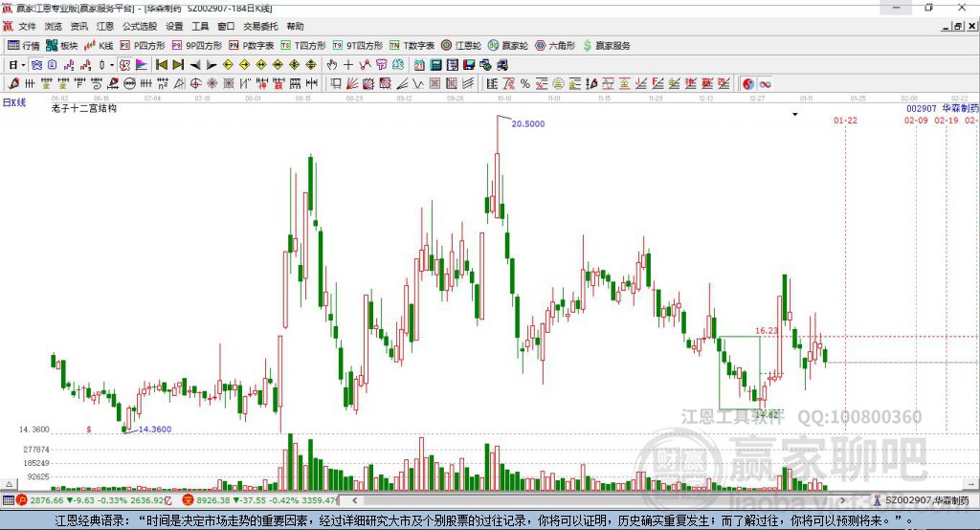This screenshot has height=530, width=980.
Task: Select the circle target drawing tool
Action: [195, 83]
